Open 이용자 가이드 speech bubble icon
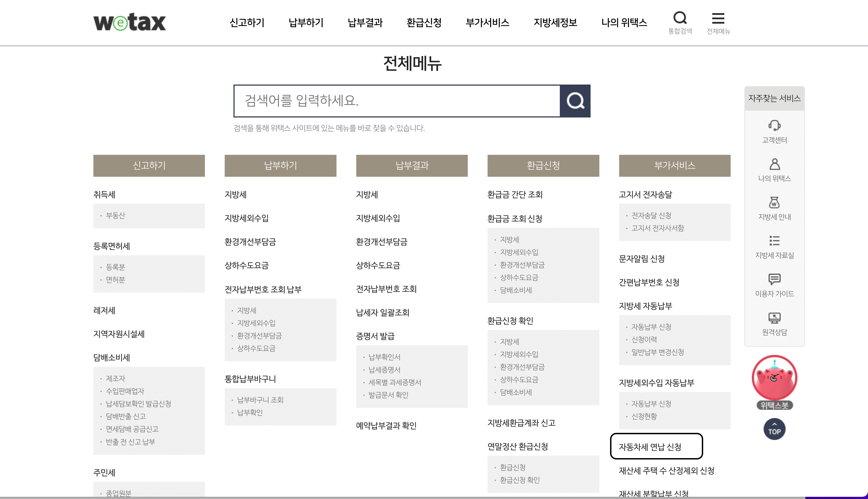868x499 pixels. [x=774, y=279]
